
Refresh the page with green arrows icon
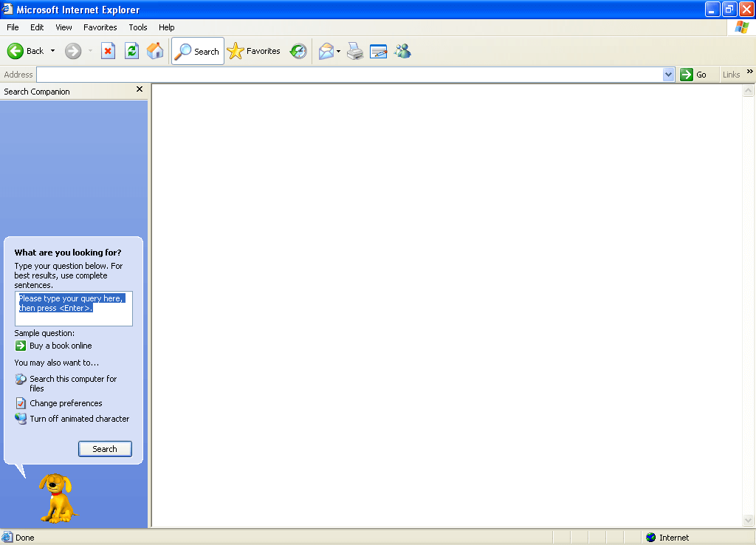coord(131,51)
